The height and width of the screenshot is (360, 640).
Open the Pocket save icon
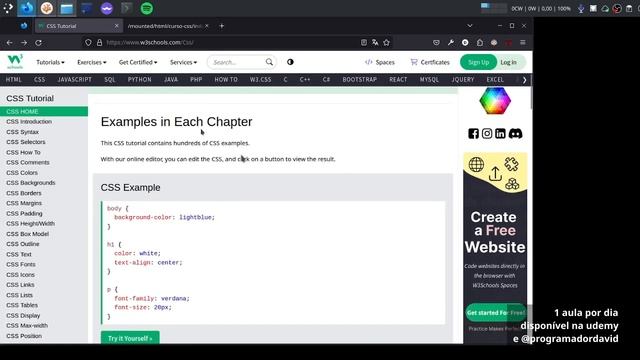[436, 42]
